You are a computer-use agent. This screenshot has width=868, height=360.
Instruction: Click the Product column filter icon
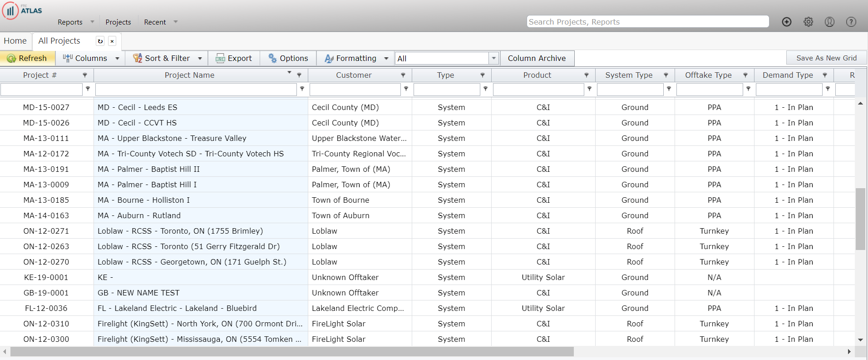pyautogui.click(x=587, y=75)
